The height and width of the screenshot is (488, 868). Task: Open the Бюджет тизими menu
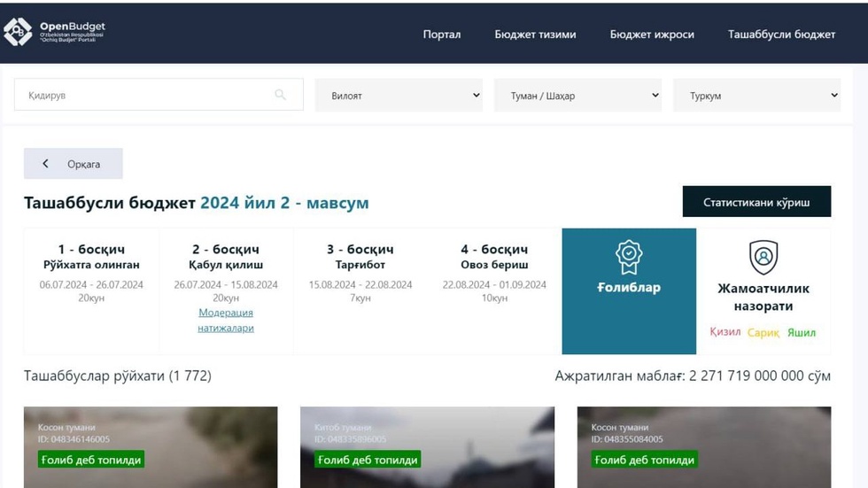535,35
